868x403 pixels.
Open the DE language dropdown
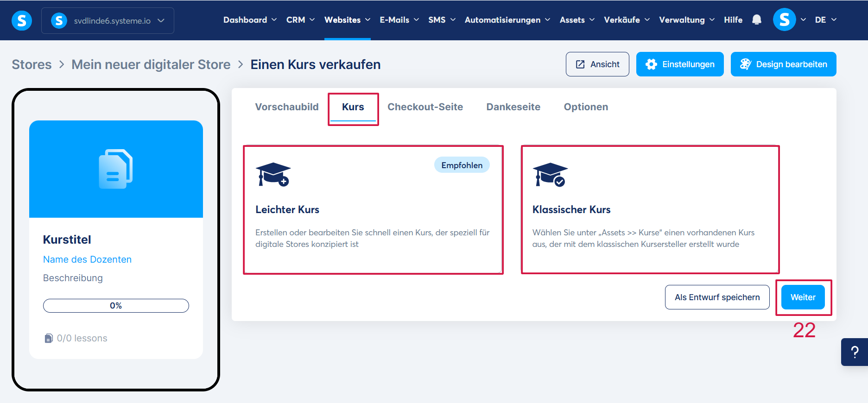(x=826, y=19)
